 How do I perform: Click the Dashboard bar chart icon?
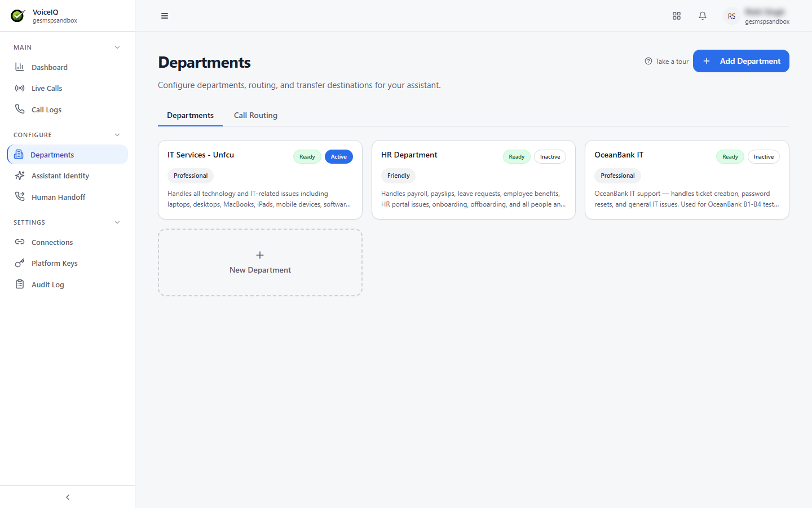coord(20,67)
